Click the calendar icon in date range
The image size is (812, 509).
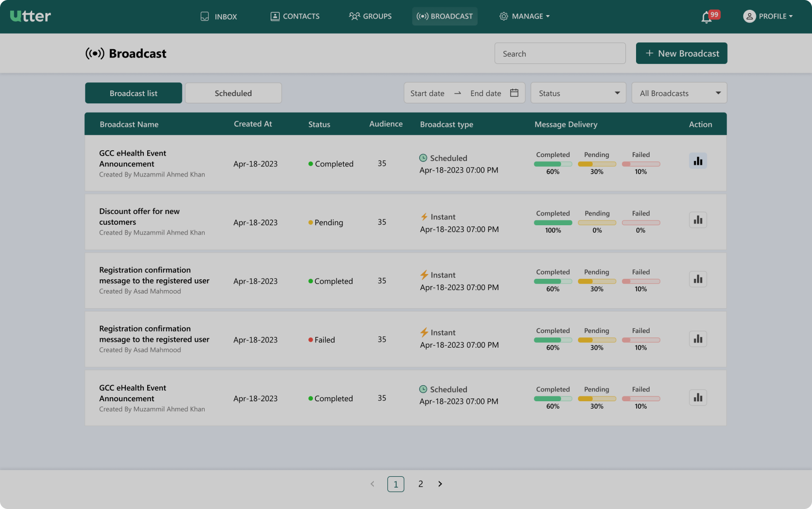514,93
